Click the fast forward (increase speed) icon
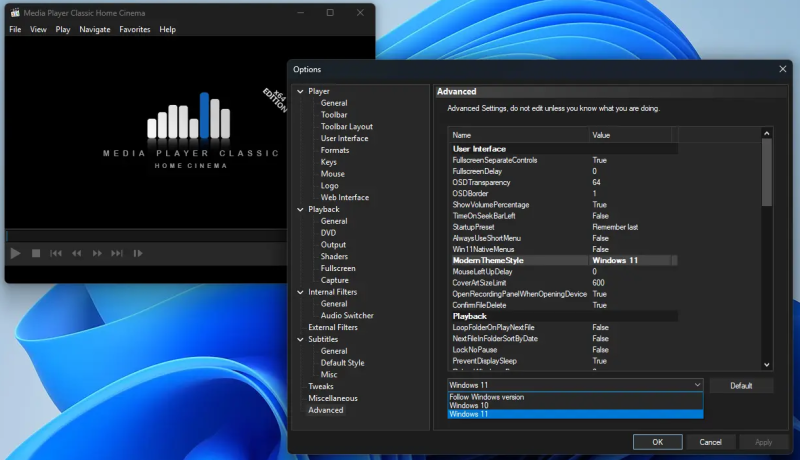The height and width of the screenshot is (460, 800). [x=97, y=253]
